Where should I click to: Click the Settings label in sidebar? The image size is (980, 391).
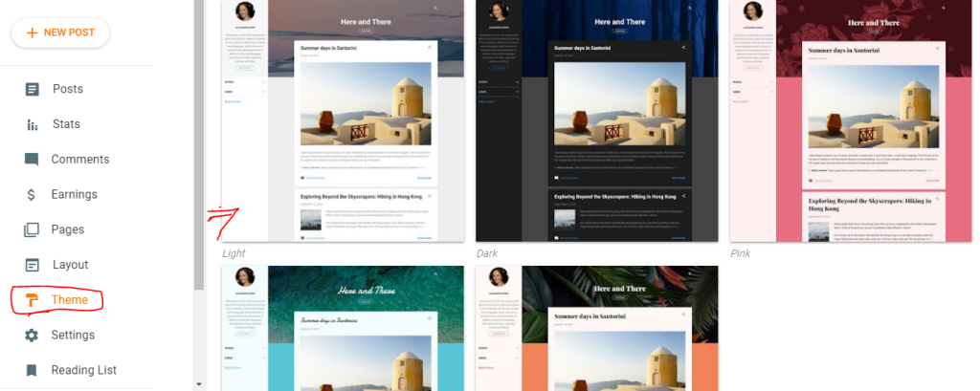(73, 335)
